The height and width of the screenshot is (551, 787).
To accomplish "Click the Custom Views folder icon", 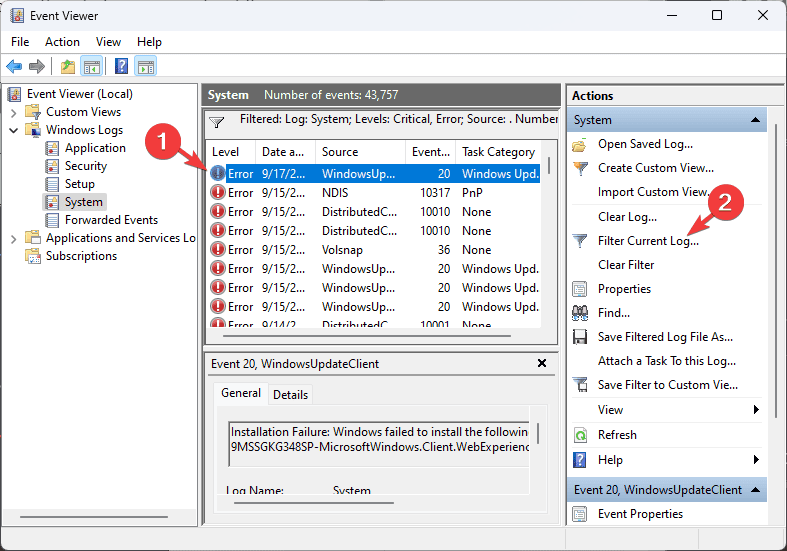I will click(x=33, y=112).
